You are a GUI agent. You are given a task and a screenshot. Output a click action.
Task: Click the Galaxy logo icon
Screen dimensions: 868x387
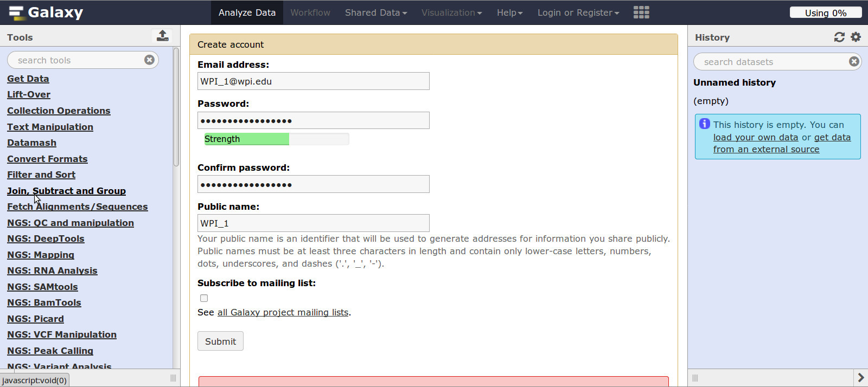pos(17,12)
